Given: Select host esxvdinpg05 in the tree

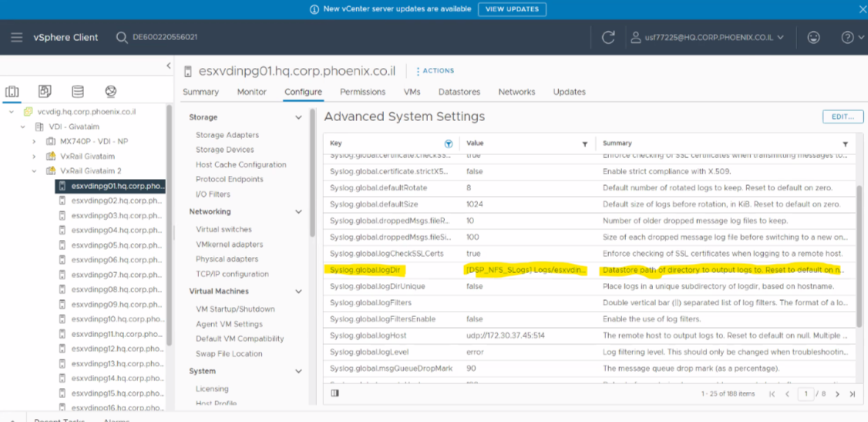Looking at the screenshot, I should (x=116, y=245).
